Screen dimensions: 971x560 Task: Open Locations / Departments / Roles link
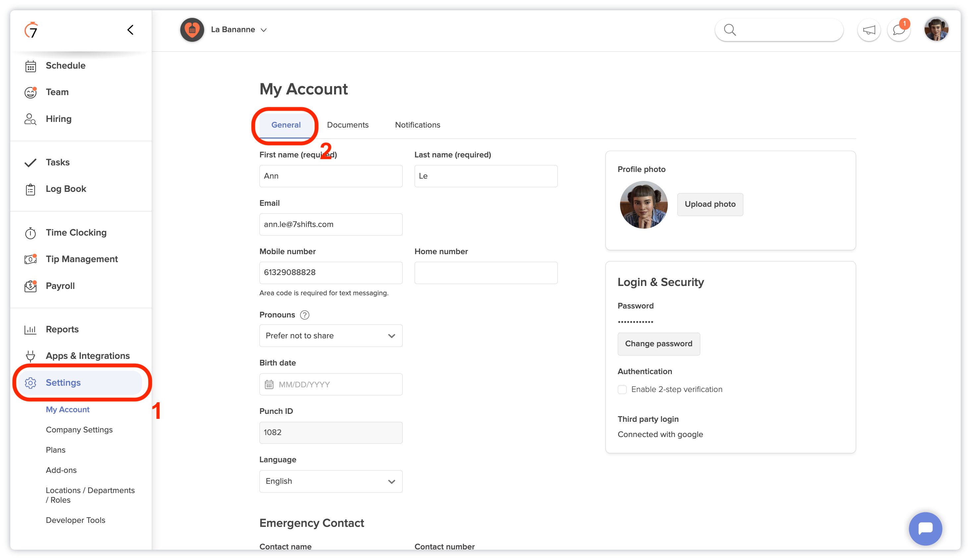point(90,495)
